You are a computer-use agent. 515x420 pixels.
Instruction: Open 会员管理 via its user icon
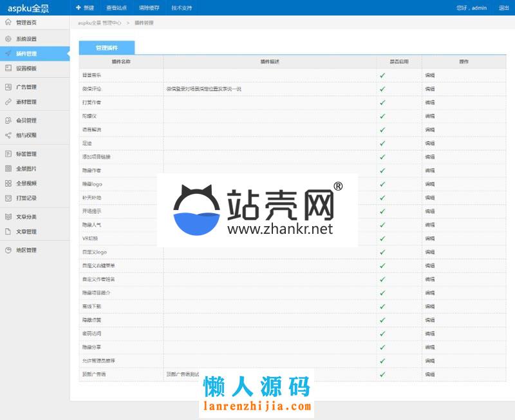pyautogui.click(x=8, y=120)
